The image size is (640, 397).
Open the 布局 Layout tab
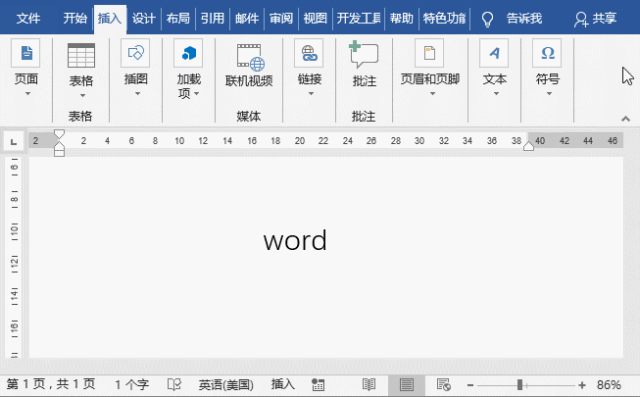click(x=178, y=18)
